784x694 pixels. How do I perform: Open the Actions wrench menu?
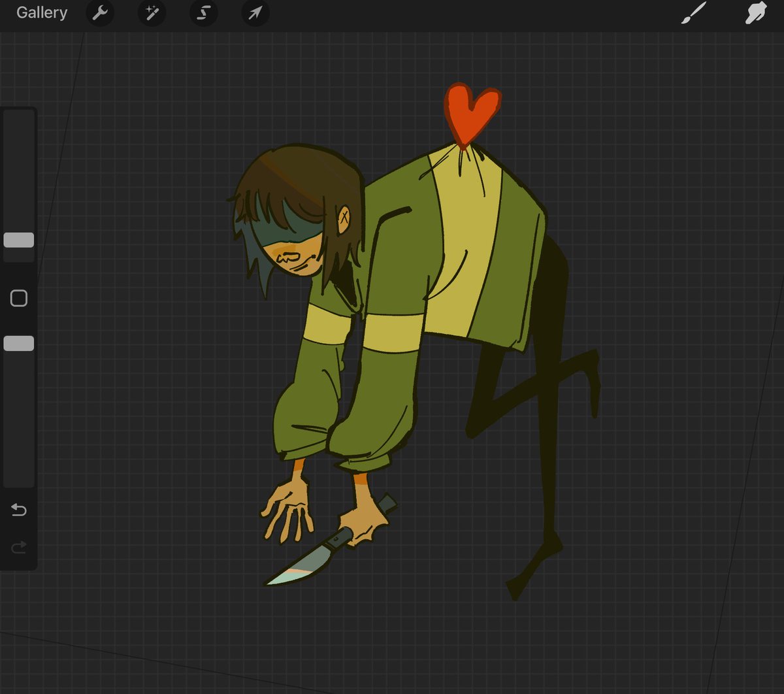pyautogui.click(x=100, y=13)
